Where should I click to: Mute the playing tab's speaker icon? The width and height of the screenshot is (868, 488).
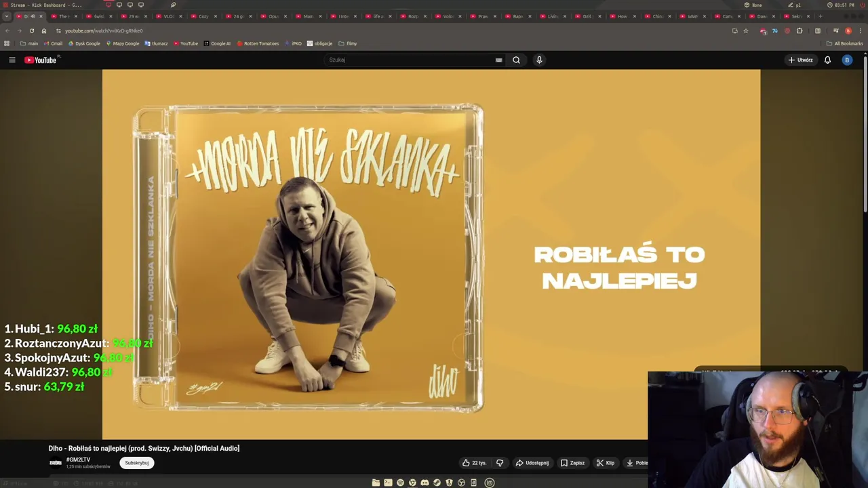coord(33,16)
